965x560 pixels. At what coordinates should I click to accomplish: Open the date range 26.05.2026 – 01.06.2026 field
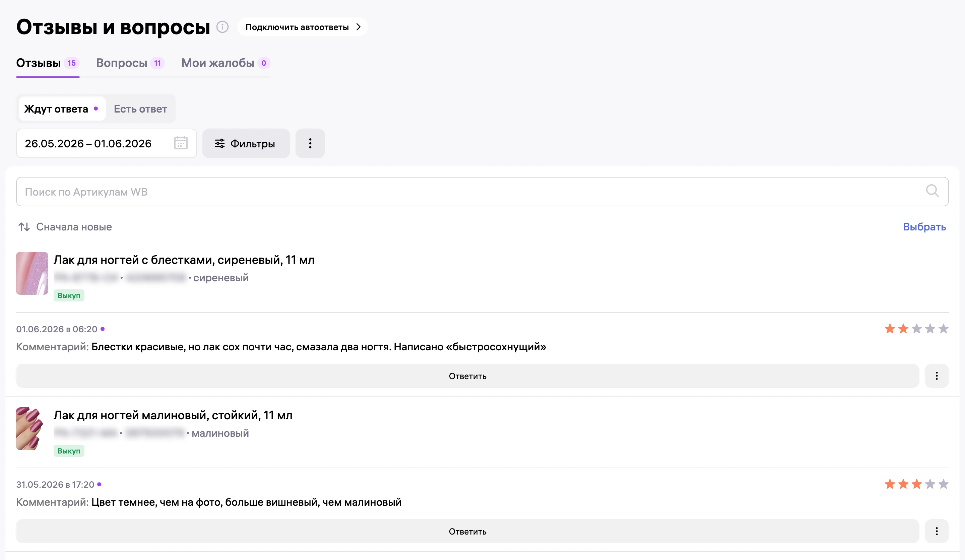click(107, 144)
